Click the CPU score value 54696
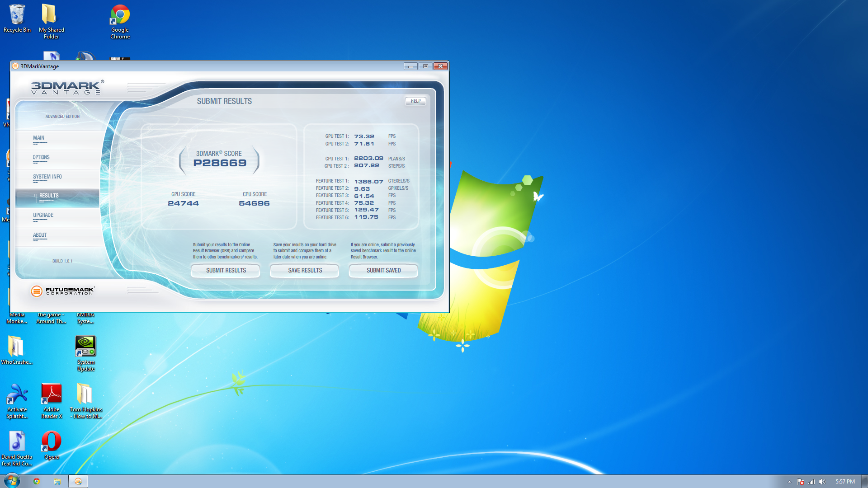This screenshot has height=488, width=868. [x=254, y=203]
